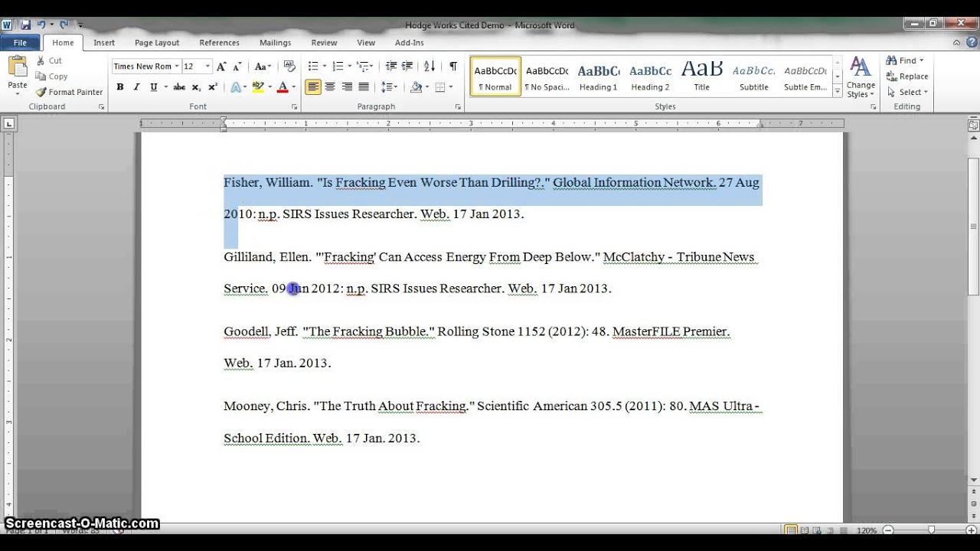
Task: Click the Copy command
Action: [51, 77]
